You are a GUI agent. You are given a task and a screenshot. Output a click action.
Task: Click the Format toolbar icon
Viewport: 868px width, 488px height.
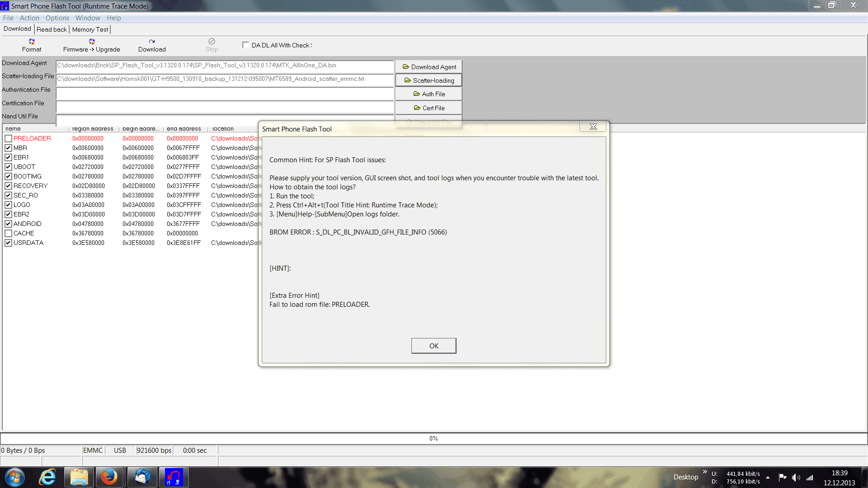coord(32,42)
